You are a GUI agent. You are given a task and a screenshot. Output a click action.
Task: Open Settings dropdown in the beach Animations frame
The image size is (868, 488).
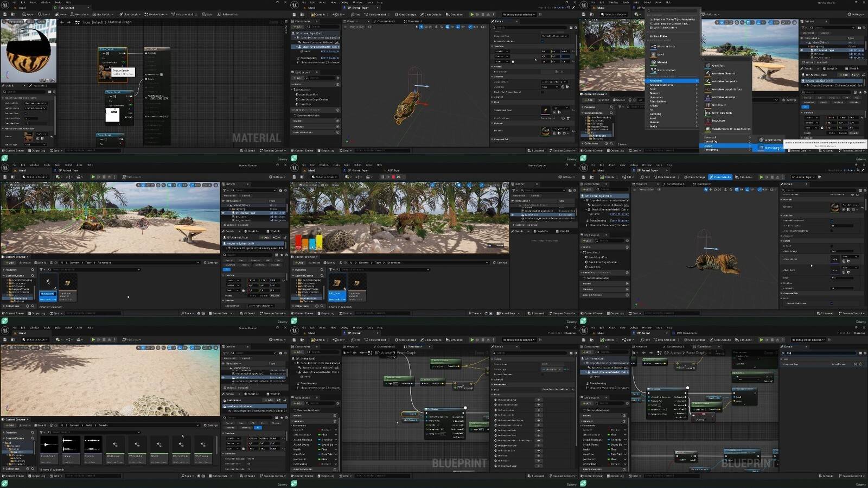(x=277, y=177)
